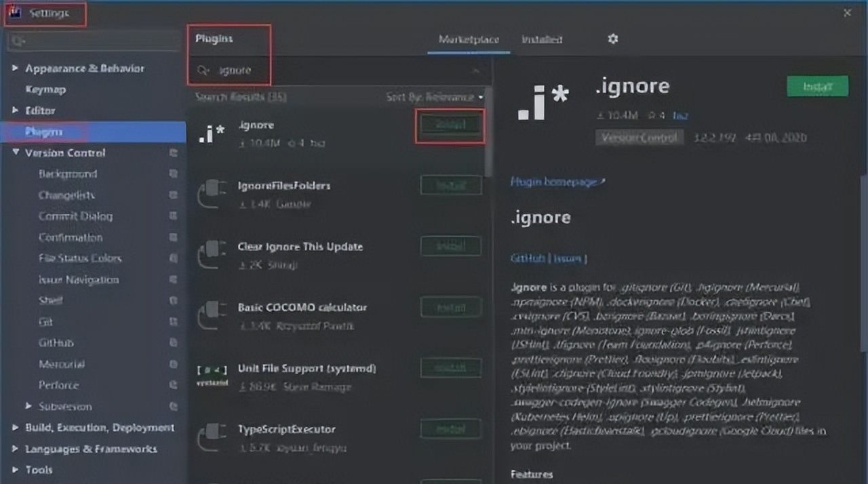Click the project-level icon beside Subversion
The image size is (868, 484).
174,407
